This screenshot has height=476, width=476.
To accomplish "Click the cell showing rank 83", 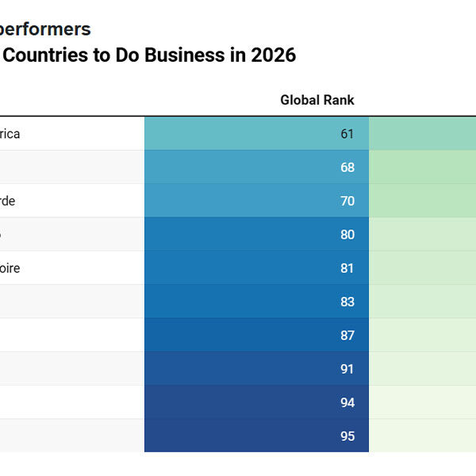I will [x=256, y=301].
